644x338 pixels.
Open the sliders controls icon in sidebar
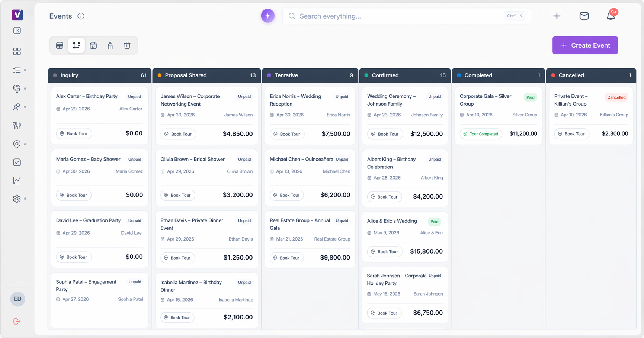[17, 126]
